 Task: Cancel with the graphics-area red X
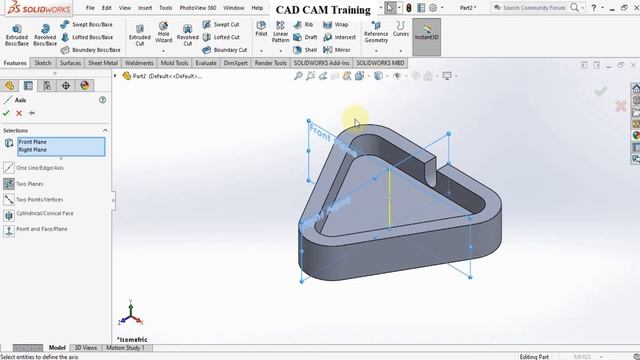coord(621,106)
